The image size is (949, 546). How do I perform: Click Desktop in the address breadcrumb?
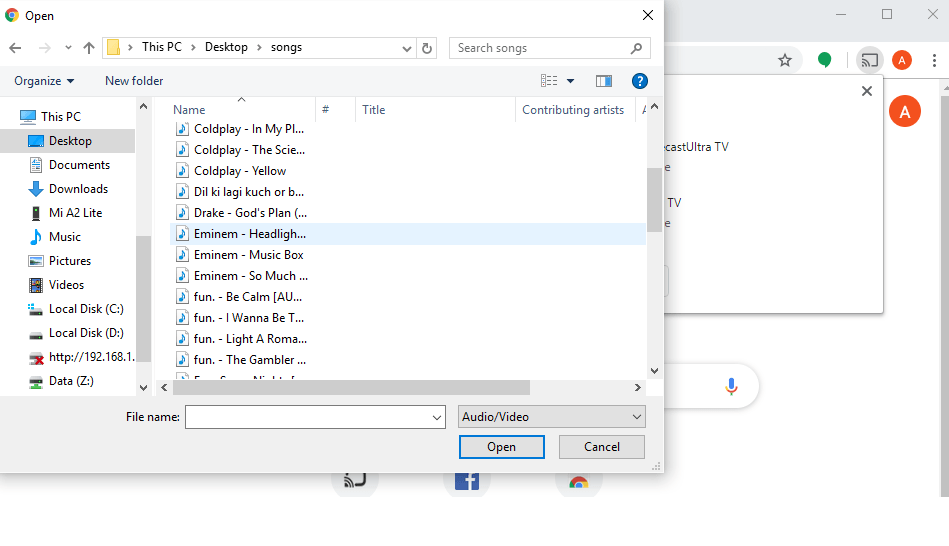(x=226, y=47)
